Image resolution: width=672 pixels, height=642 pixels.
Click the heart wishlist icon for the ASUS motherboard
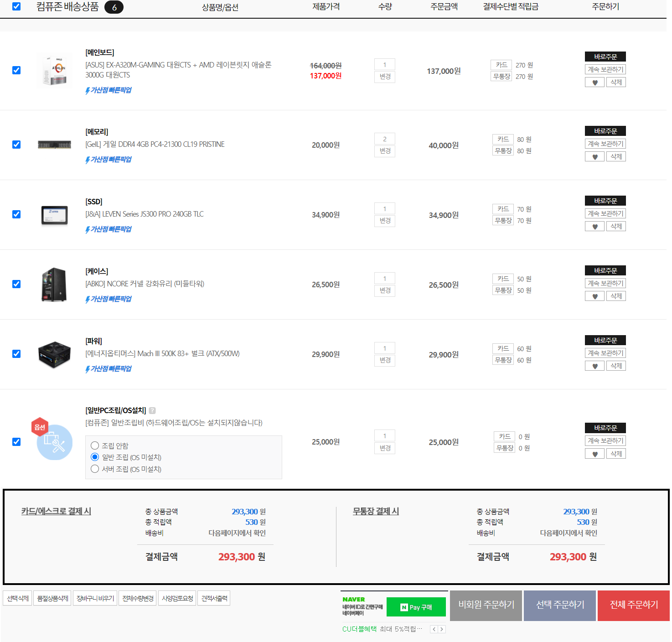click(x=594, y=83)
